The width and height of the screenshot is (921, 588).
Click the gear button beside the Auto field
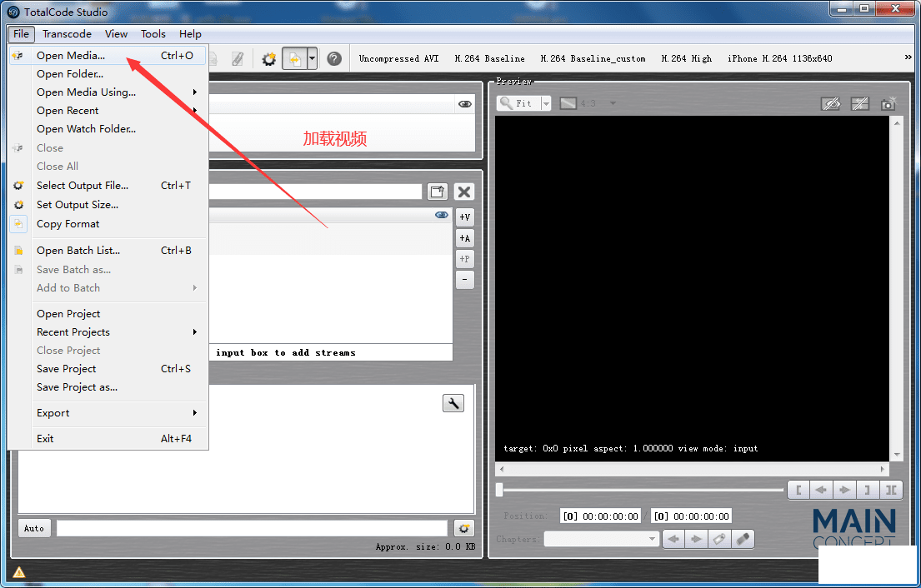click(464, 529)
